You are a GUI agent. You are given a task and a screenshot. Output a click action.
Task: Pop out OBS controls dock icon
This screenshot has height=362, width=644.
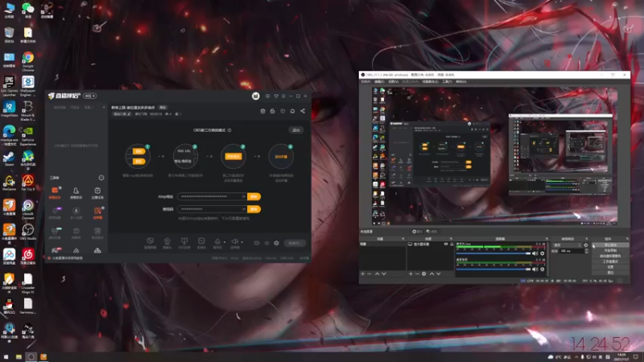click(627, 239)
